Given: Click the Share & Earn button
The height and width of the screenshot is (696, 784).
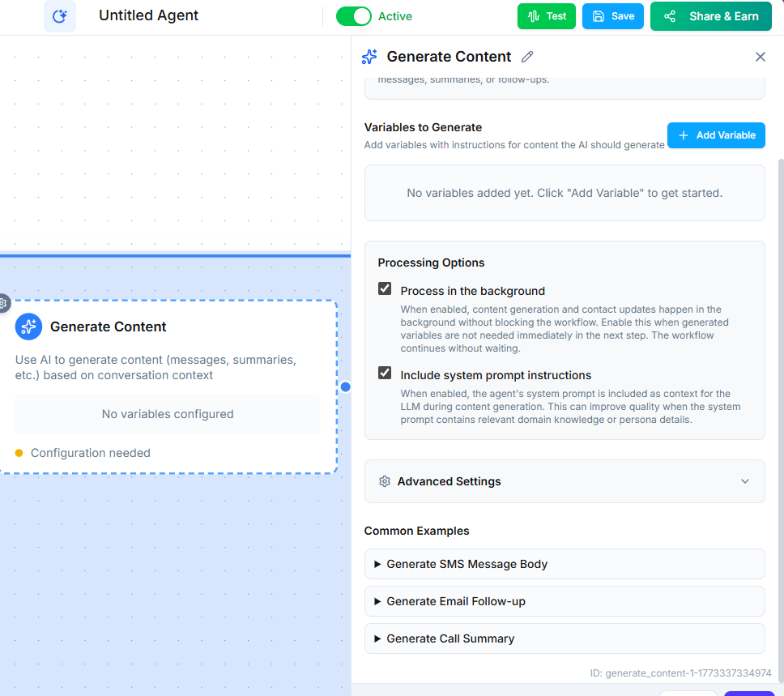Looking at the screenshot, I should click(x=710, y=15).
